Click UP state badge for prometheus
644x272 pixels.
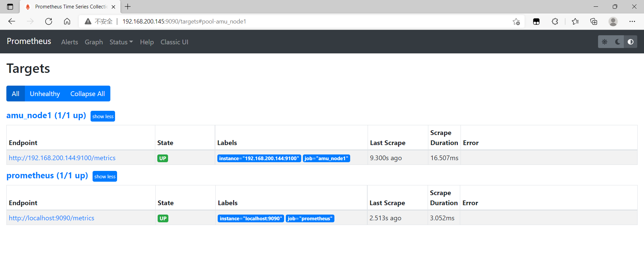coord(163,218)
